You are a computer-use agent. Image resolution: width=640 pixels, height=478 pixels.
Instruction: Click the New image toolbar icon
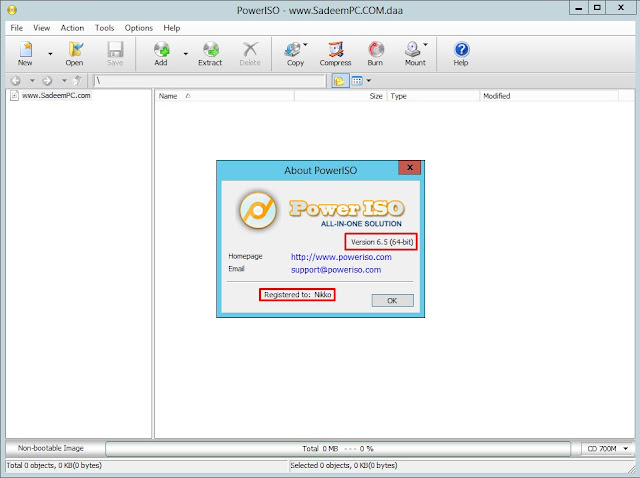pos(25,53)
